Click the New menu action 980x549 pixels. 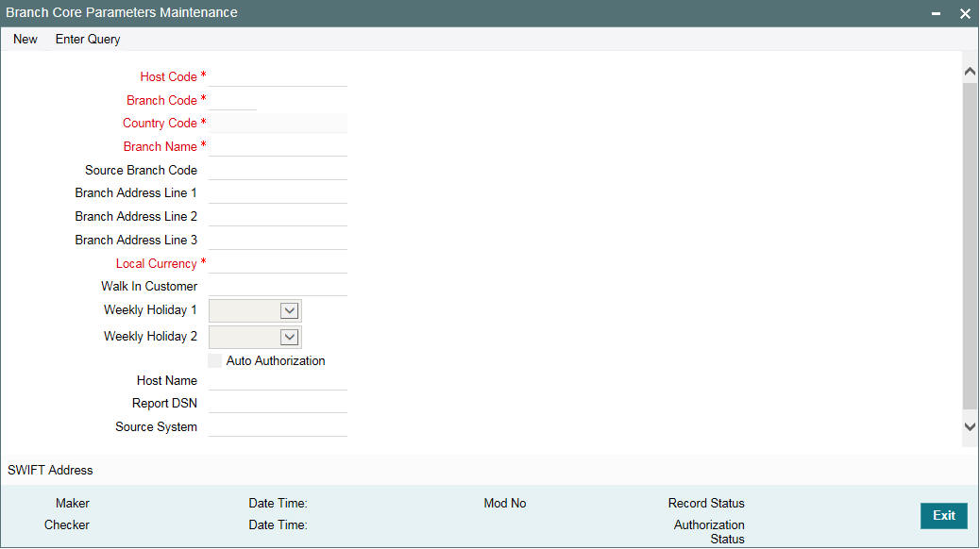pyautogui.click(x=25, y=40)
